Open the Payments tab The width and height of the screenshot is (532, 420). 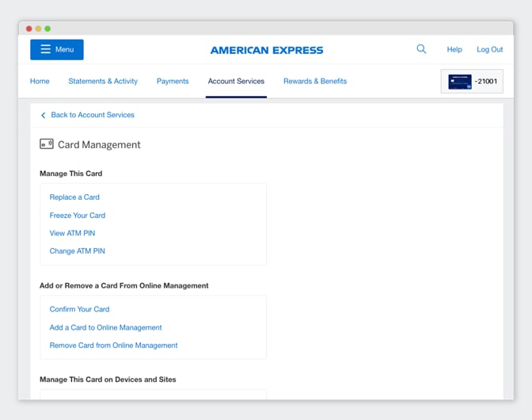pyautogui.click(x=173, y=81)
